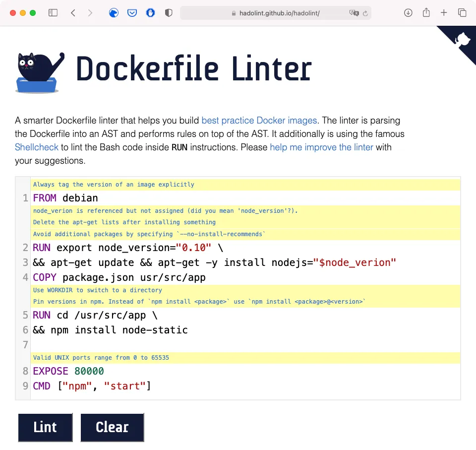Click the 'Dockerfile Linter' heading

(x=194, y=68)
